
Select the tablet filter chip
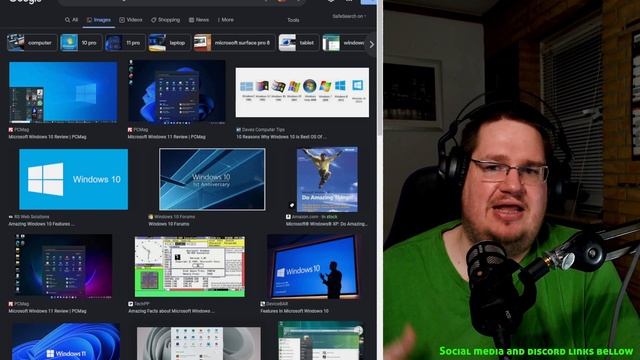[x=298, y=43]
